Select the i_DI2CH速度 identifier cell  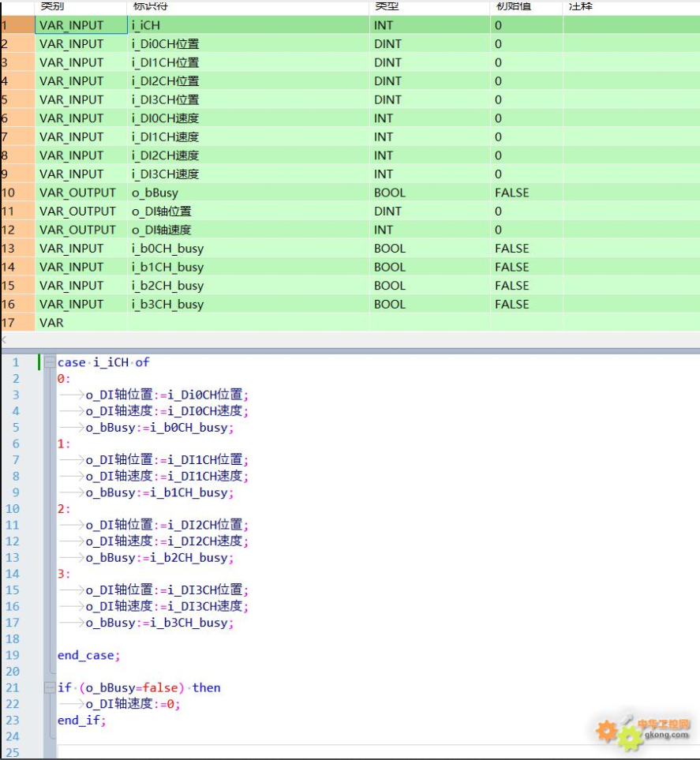(x=249, y=155)
